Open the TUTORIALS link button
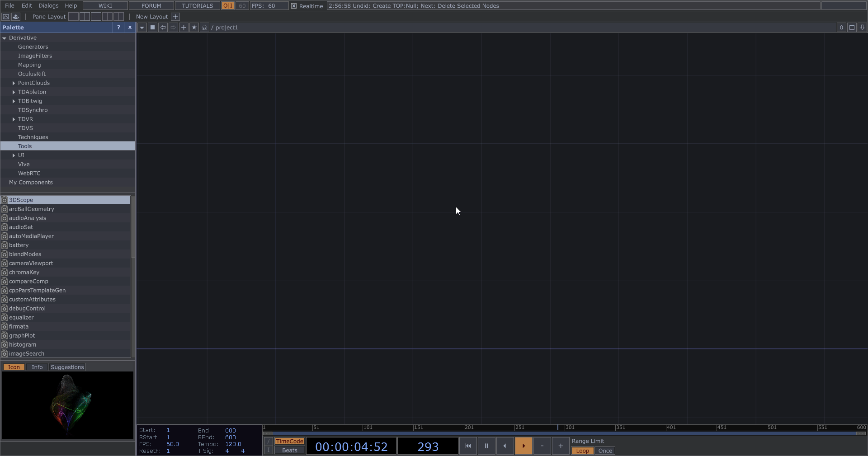This screenshot has height=456, width=868. tap(197, 6)
